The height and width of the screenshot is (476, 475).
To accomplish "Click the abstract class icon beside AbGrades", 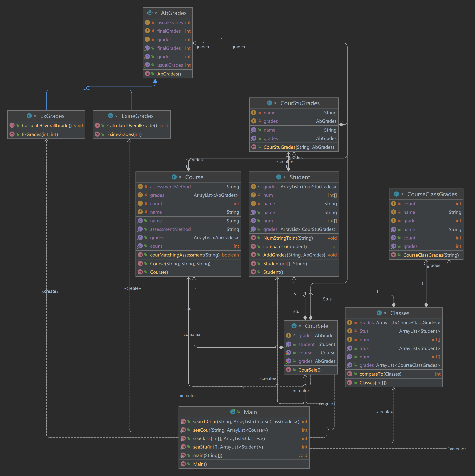I will [150, 13].
